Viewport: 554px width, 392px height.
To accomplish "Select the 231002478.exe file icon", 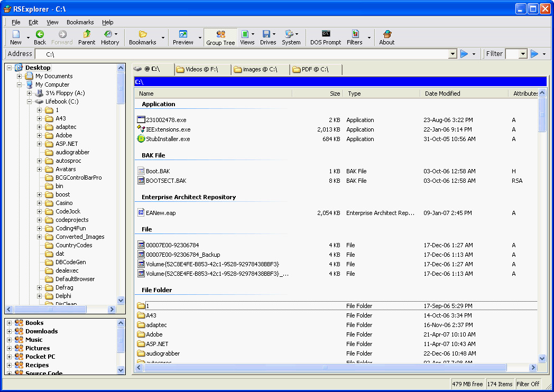I will [141, 120].
